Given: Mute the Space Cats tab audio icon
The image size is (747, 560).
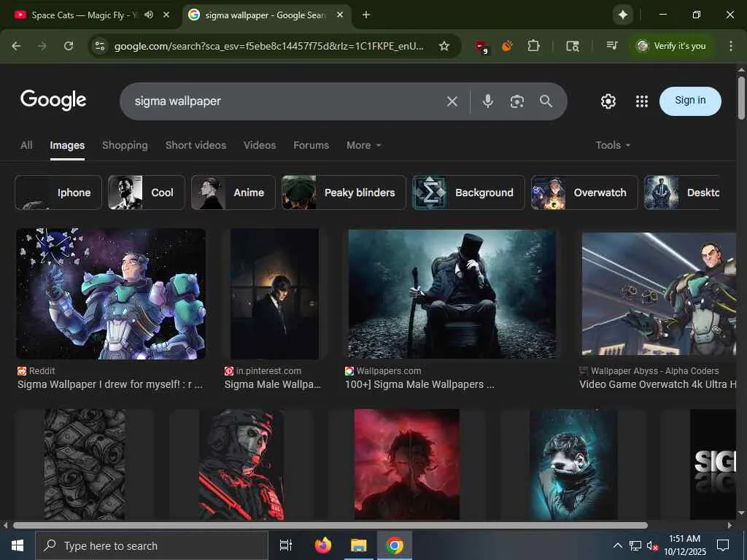Looking at the screenshot, I should tap(149, 15).
